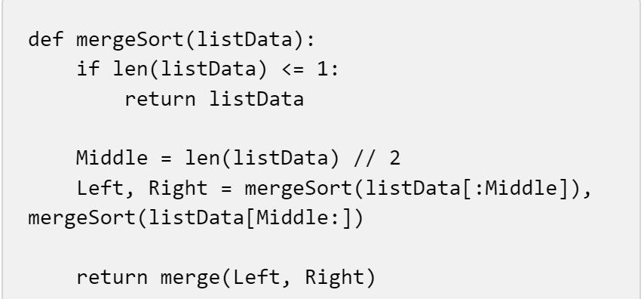Click the [:Middle] slice expression
Image resolution: width=644 pixels, height=299 pixels.
[x=517, y=189]
